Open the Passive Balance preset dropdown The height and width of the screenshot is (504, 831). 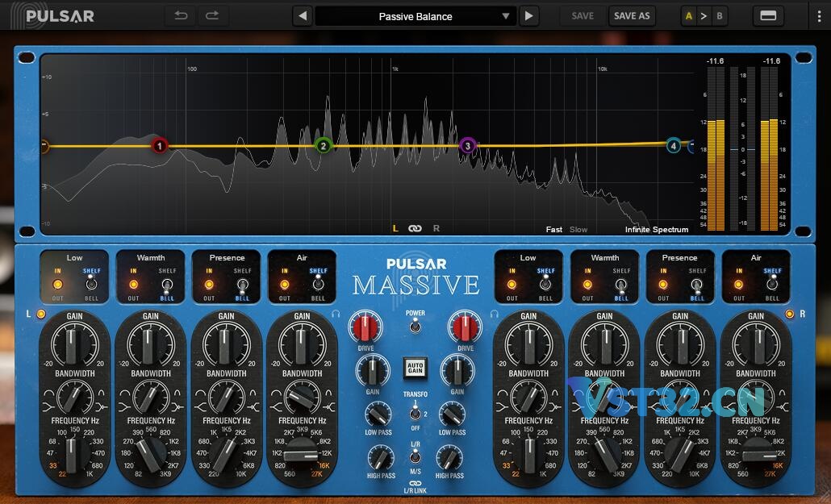point(415,16)
